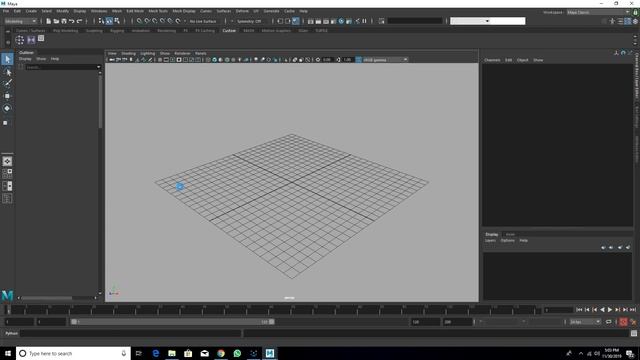
Task: Open the File menu
Action: click(x=6, y=11)
